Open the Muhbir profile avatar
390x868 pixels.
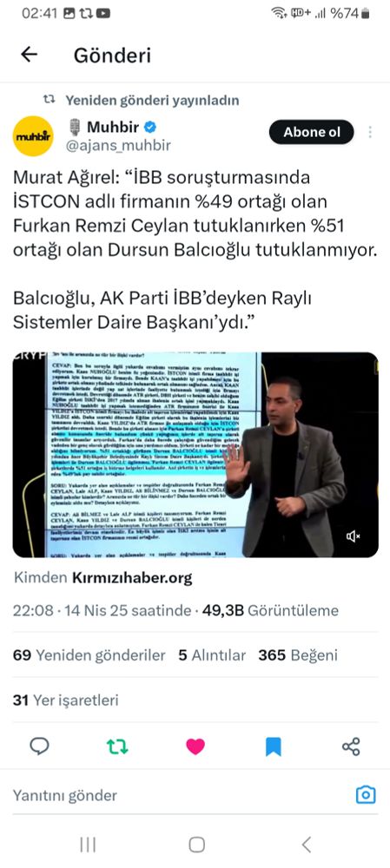33,136
